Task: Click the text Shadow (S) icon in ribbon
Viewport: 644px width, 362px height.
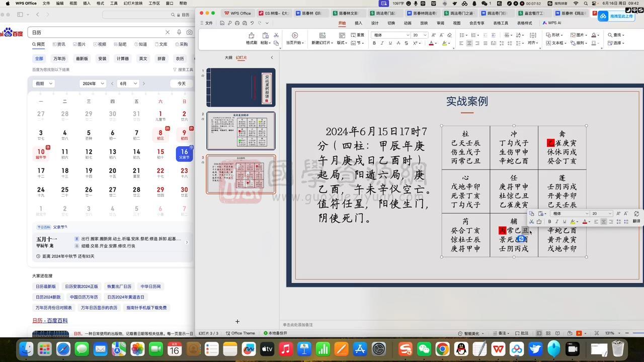Action: pos(406,43)
